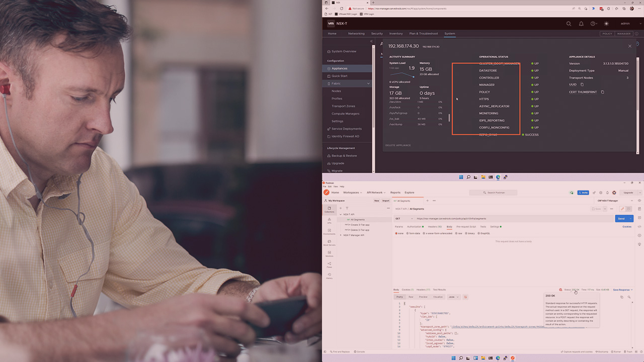Choose the GraphQL body radio option
Image resolution: width=644 pixels, height=362 pixels.
pos(479,233)
